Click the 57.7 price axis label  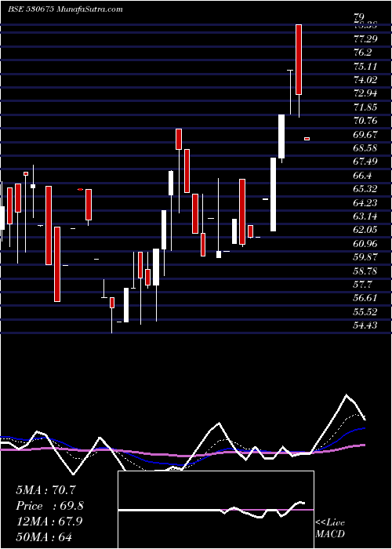click(x=362, y=285)
